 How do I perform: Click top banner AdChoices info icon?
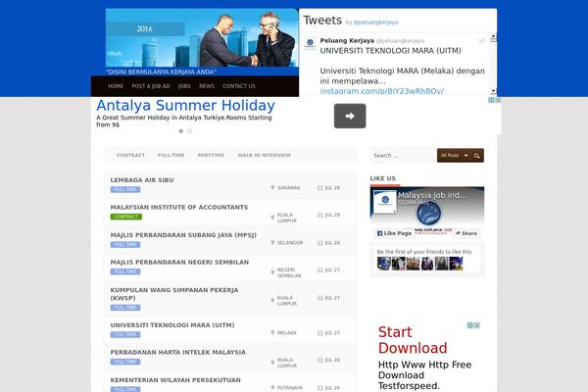point(491,100)
